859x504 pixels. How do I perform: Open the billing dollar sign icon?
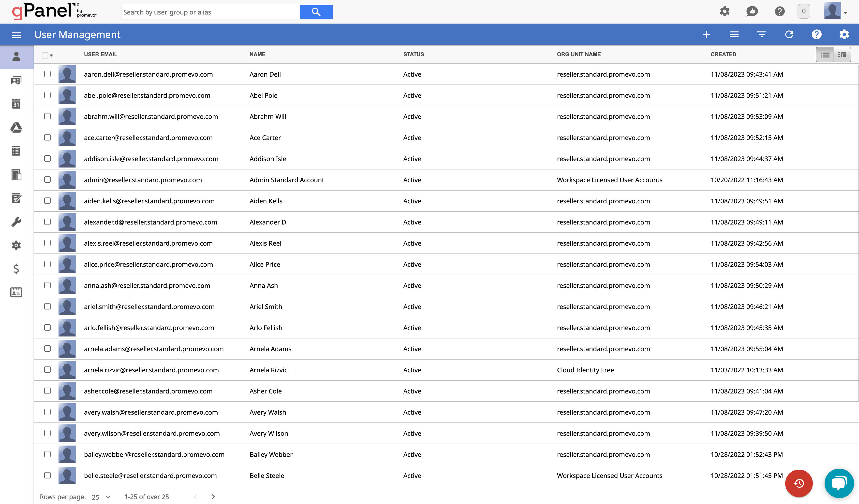pos(16,269)
